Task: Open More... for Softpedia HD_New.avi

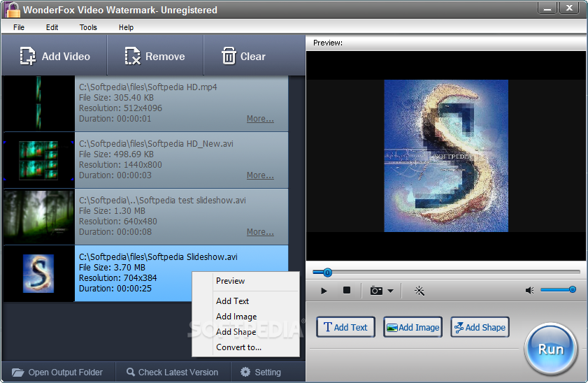Action: pos(260,175)
